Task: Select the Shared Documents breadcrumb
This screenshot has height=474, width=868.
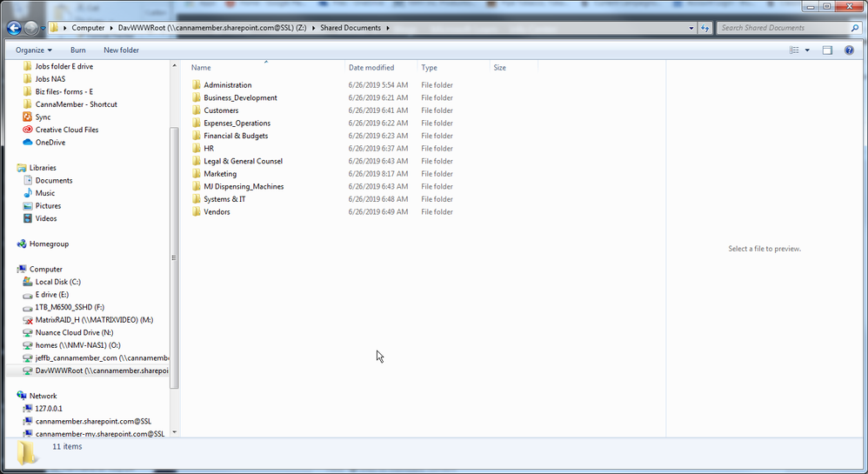Action: pos(351,28)
